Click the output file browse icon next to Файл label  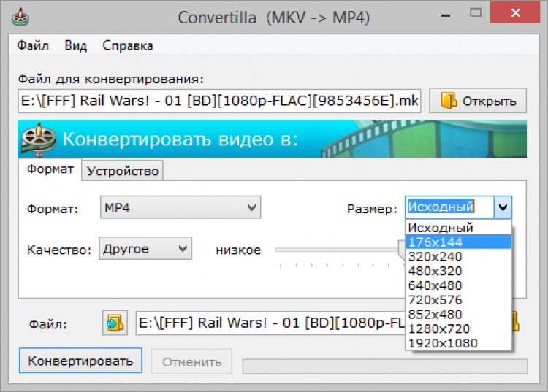pyautogui.click(x=115, y=323)
